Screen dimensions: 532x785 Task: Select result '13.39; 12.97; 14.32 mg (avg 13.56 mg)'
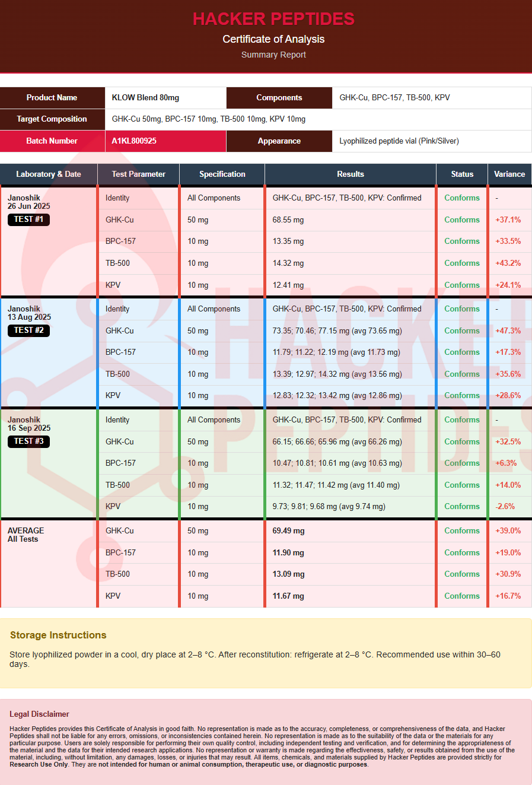(x=337, y=374)
